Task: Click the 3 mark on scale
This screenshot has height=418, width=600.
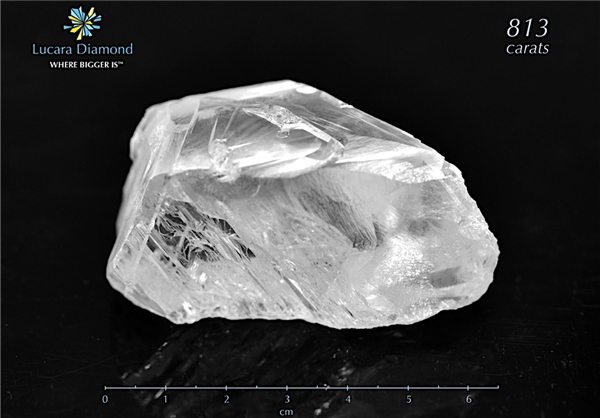Action: [287, 400]
